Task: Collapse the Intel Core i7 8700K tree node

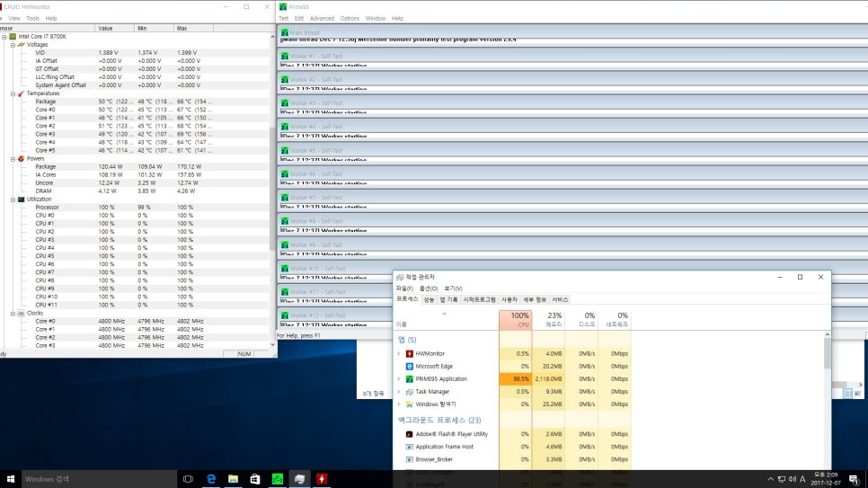Action: [x=4, y=37]
